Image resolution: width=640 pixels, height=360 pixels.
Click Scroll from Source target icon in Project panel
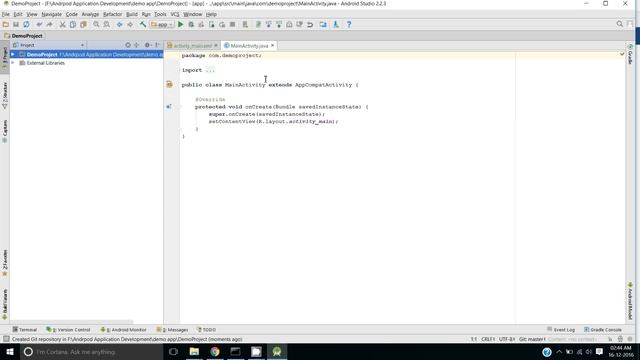pyautogui.click(x=128, y=45)
